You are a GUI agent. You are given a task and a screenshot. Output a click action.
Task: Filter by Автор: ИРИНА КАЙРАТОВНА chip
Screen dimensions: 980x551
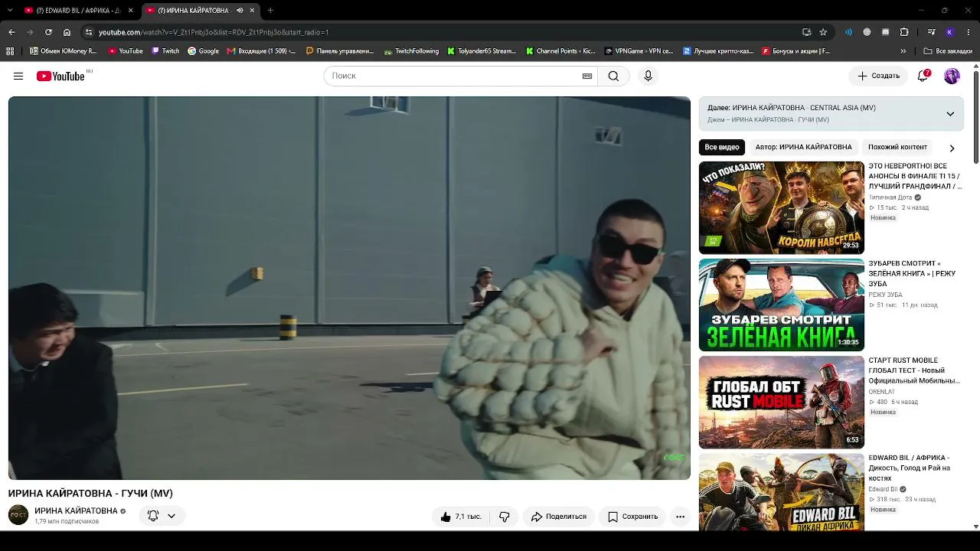pyautogui.click(x=803, y=147)
